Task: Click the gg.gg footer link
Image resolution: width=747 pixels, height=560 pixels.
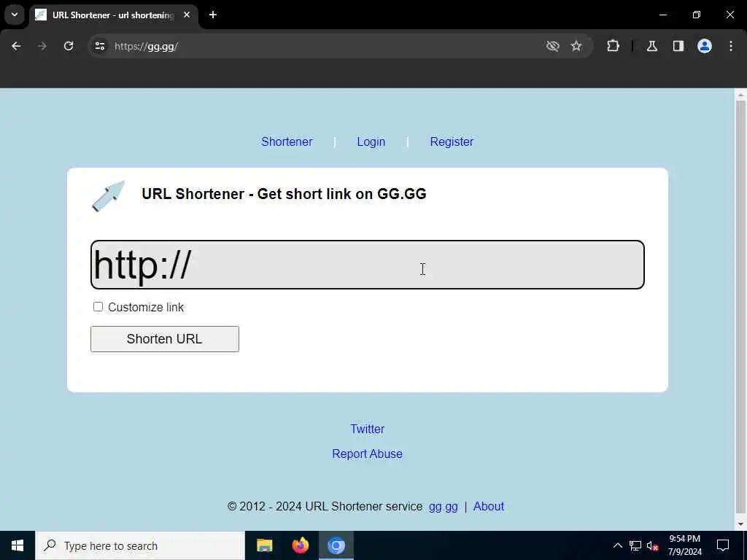Action: pos(443,507)
